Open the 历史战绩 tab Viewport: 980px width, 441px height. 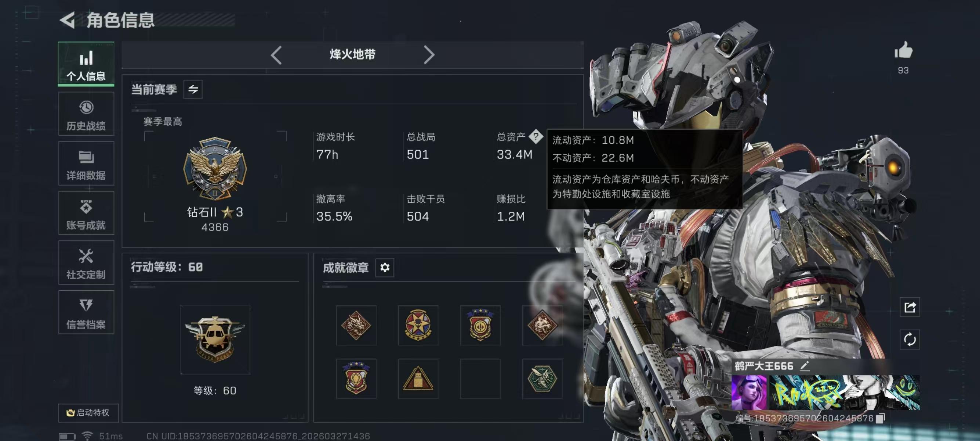pyautogui.click(x=86, y=114)
